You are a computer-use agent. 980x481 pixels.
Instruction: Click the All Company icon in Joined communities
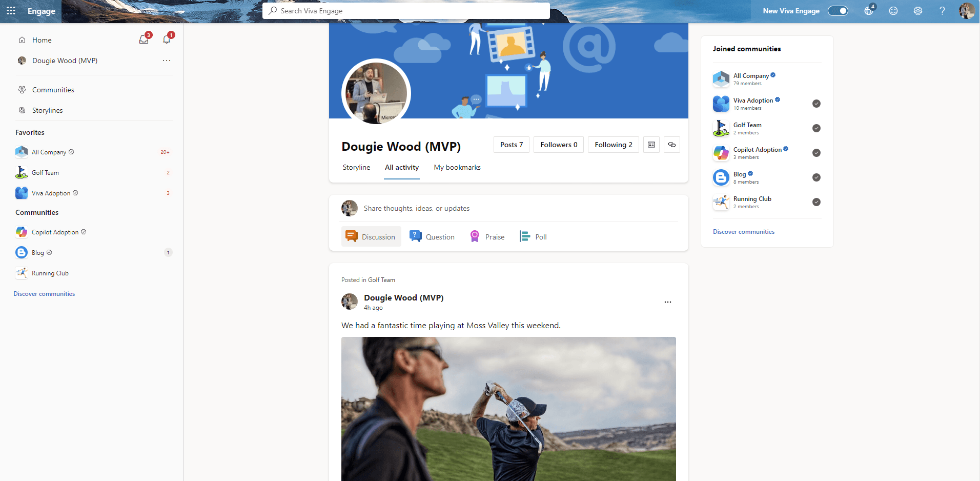[x=721, y=79]
